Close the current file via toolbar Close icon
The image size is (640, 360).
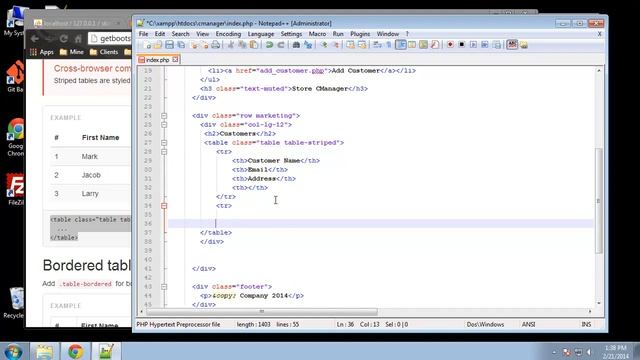pyautogui.click(x=195, y=45)
